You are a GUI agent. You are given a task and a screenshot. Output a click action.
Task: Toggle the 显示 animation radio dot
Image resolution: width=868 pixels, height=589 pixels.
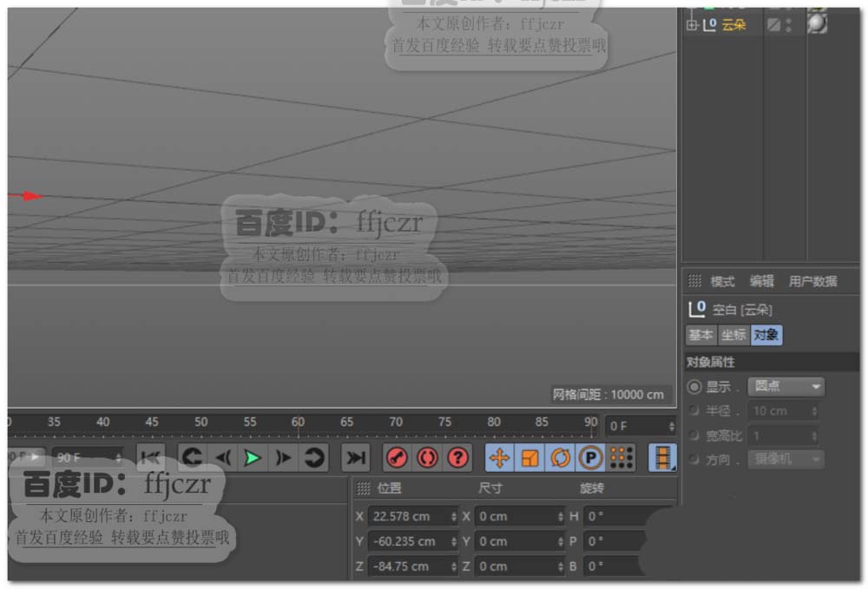coord(694,387)
